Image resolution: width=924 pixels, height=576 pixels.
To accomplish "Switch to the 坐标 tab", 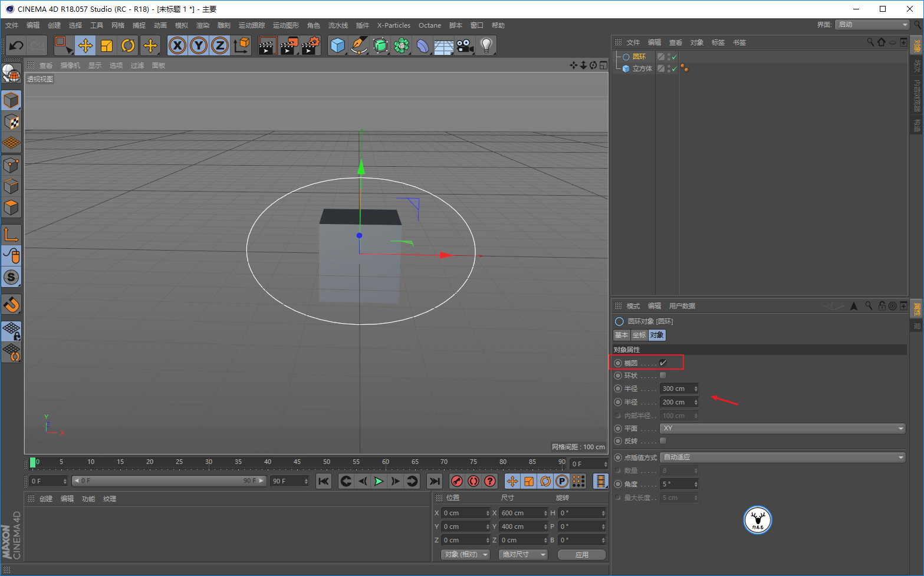I will 639,335.
